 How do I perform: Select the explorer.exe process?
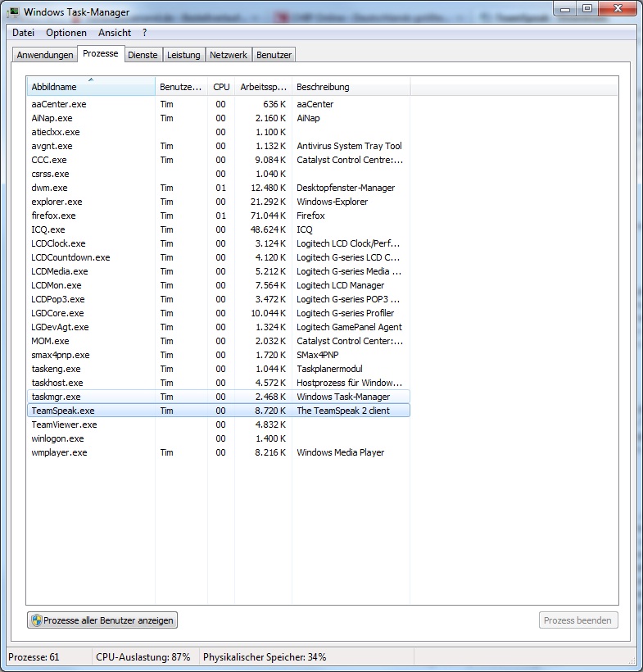[219, 202]
